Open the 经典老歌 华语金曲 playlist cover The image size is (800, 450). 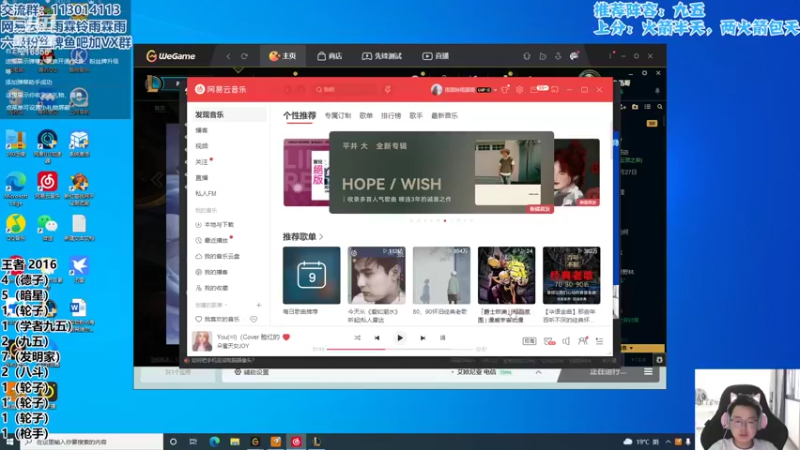(571, 276)
